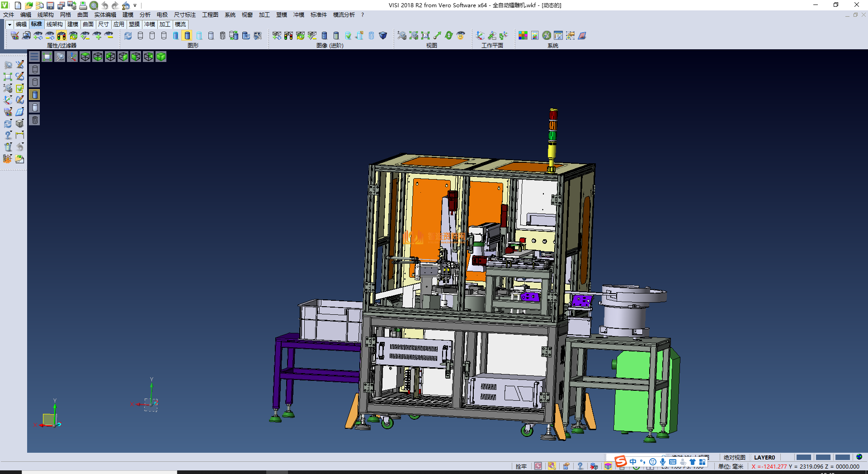Viewport: 868px width, 474px height.
Task: Expand the quick access toolbar dropdown arrow
Action: tap(135, 5)
